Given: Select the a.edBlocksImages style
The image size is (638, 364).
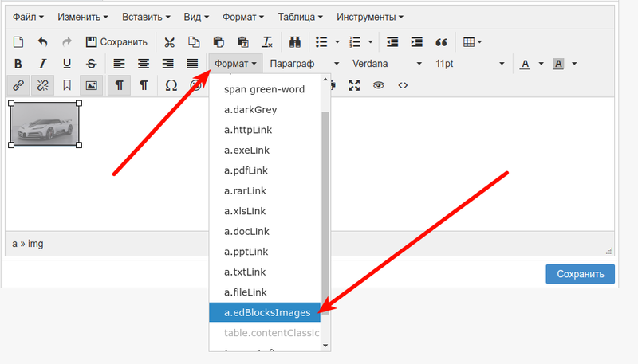Looking at the screenshot, I should point(265,312).
